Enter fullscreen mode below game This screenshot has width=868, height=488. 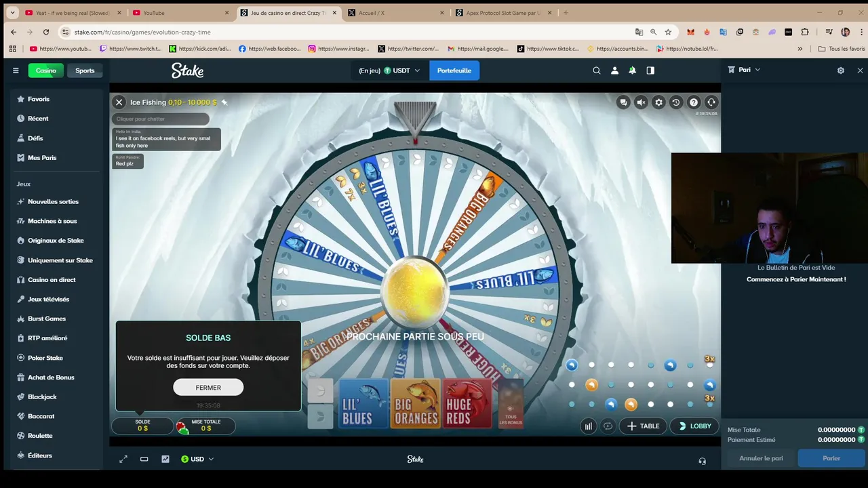[x=123, y=459]
